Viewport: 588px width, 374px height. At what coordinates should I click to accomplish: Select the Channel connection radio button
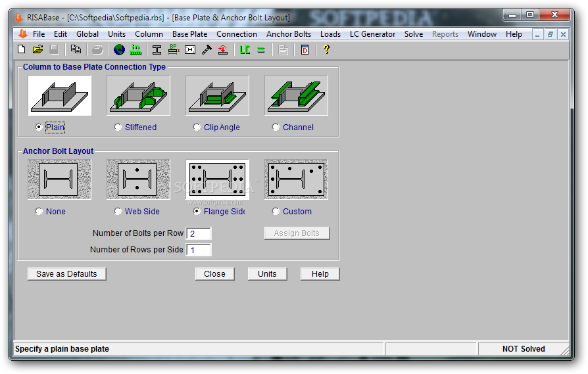(x=276, y=127)
